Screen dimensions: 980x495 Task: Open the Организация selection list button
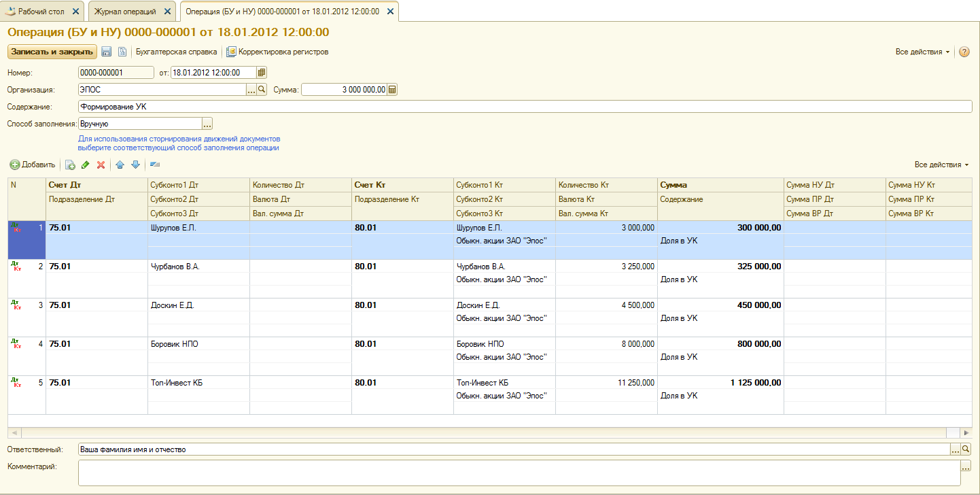click(251, 89)
